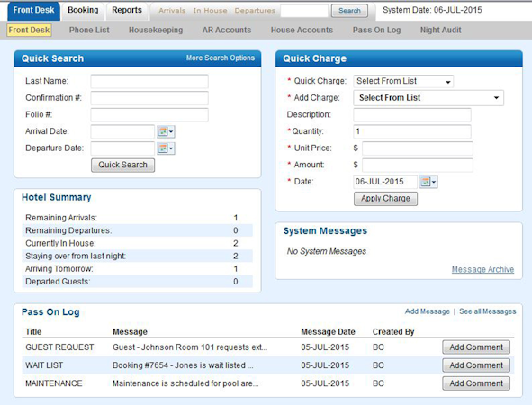This screenshot has height=405, width=532.
Task: Add comment to the WAIT LIST entry
Action: [x=476, y=365]
